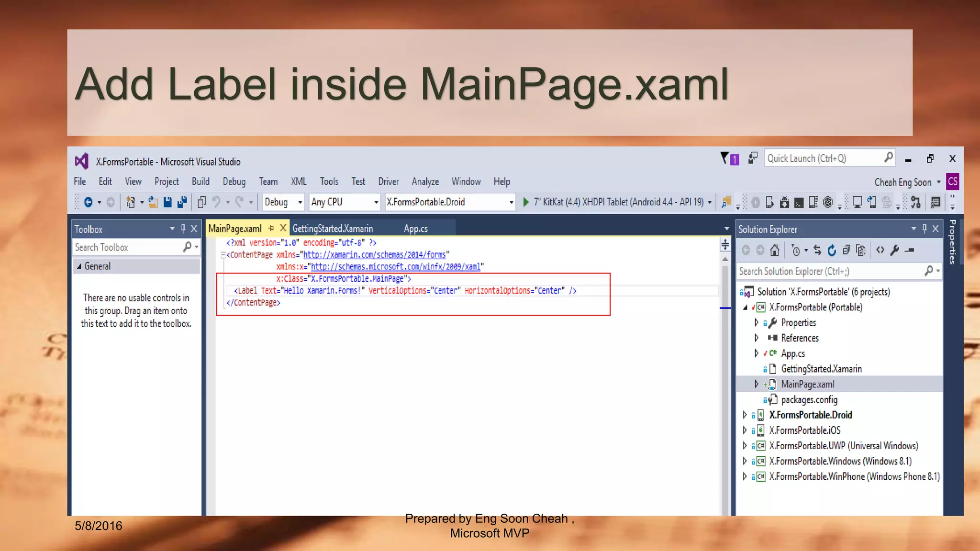Image resolution: width=980 pixels, height=551 pixels.
Task: Select GettingStarted.Xamarin file in Solution Explorer
Action: pos(821,369)
